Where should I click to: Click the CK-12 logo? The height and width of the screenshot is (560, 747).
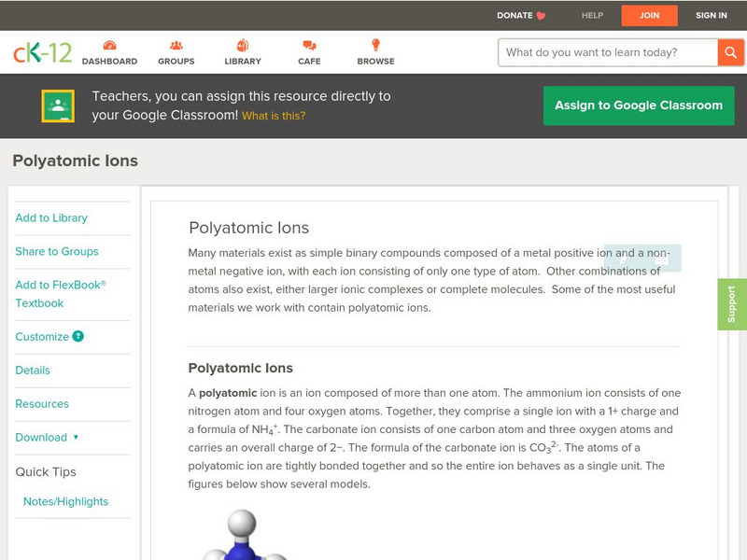pos(42,52)
